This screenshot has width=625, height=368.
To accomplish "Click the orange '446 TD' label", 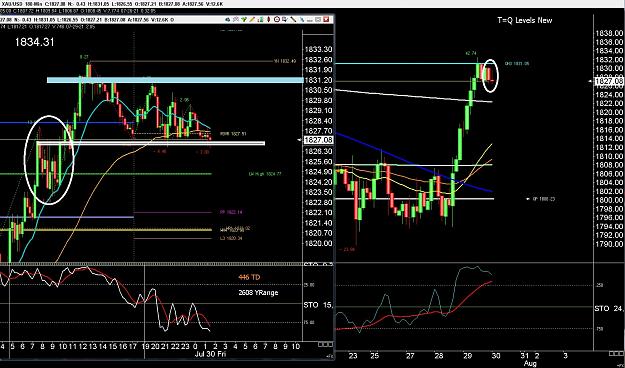I will point(250,277).
